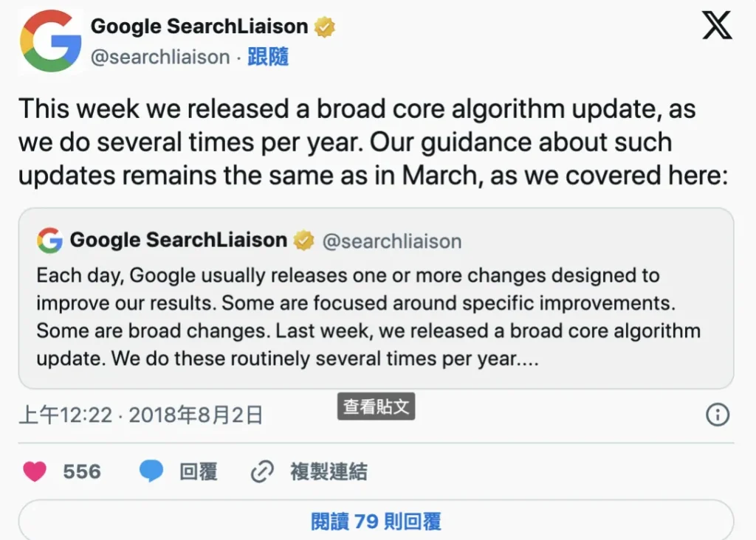This screenshot has width=756, height=540.
Task: Click the @searchliaison handle in quoted post
Action: click(392, 241)
